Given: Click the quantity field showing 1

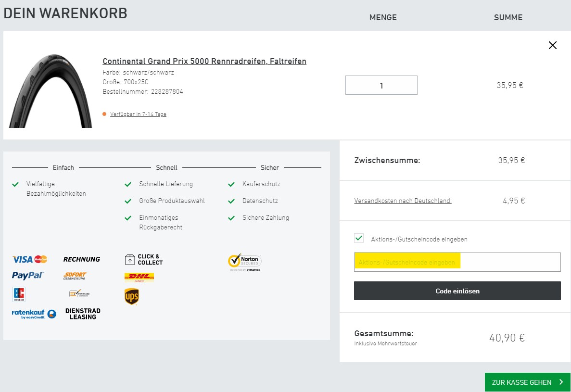Looking at the screenshot, I should click(x=381, y=85).
